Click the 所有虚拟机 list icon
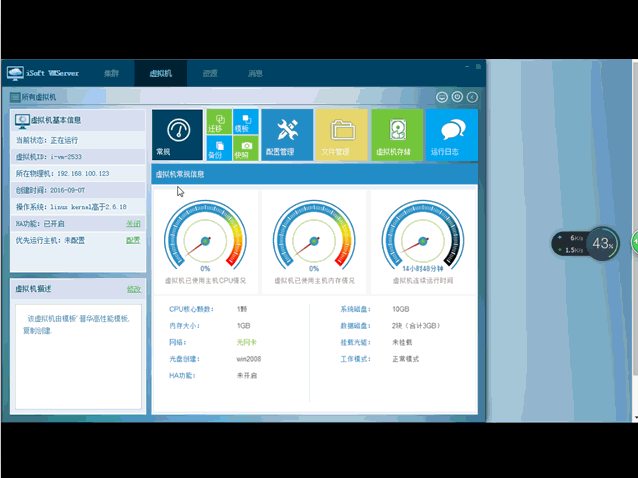 tap(15, 97)
